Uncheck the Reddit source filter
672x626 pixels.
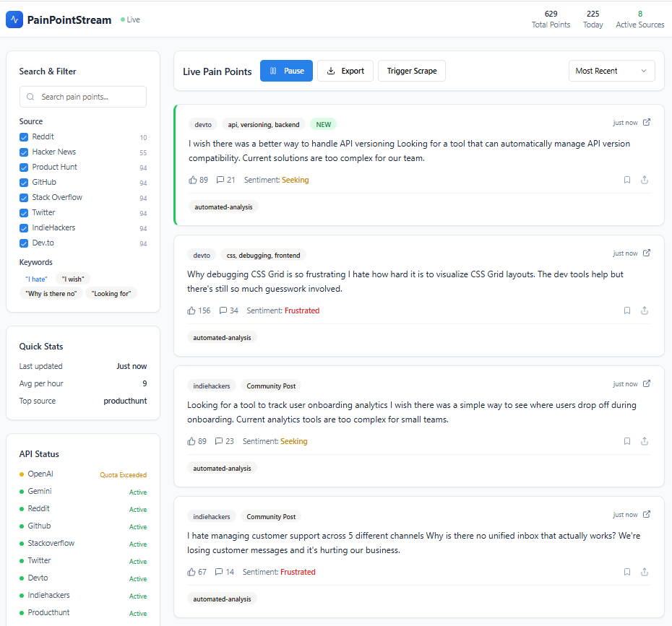coord(24,137)
